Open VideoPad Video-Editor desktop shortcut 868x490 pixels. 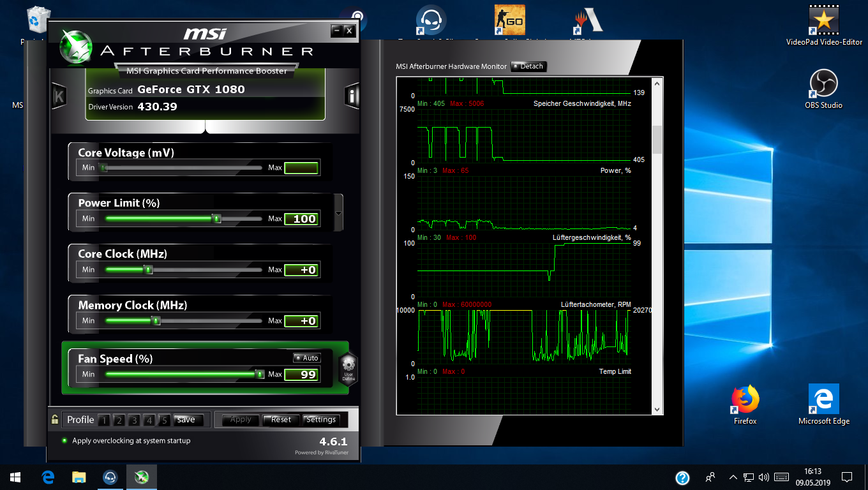pyautogui.click(x=824, y=27)
